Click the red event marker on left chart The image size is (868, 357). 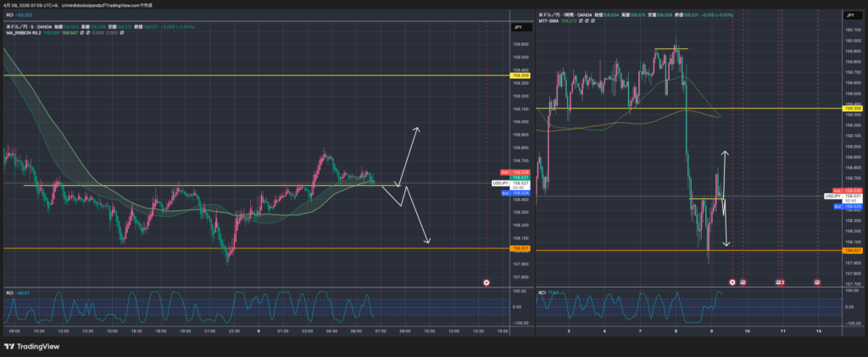click(487, 282)
